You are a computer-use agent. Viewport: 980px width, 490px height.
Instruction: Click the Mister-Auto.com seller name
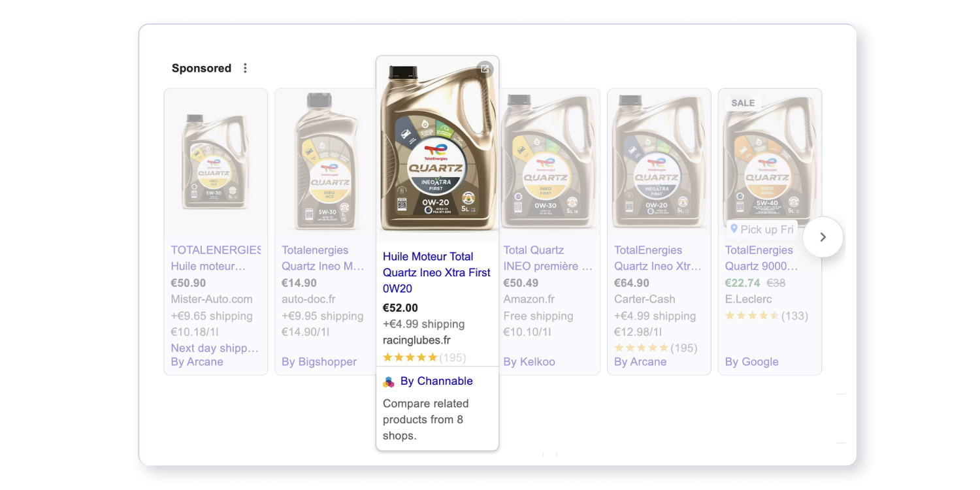[x=212, y=299]
